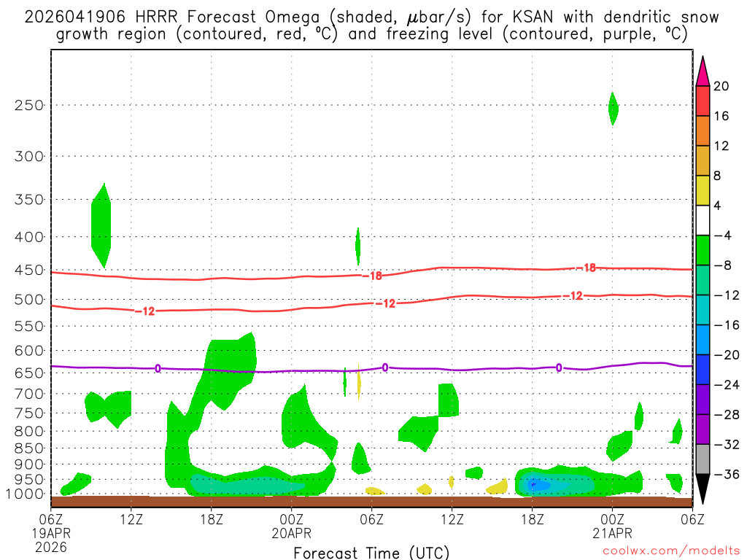This screenshot has height=560, width=747.
Task: Click the 950 pressure level label
Action: click(29, 480)
